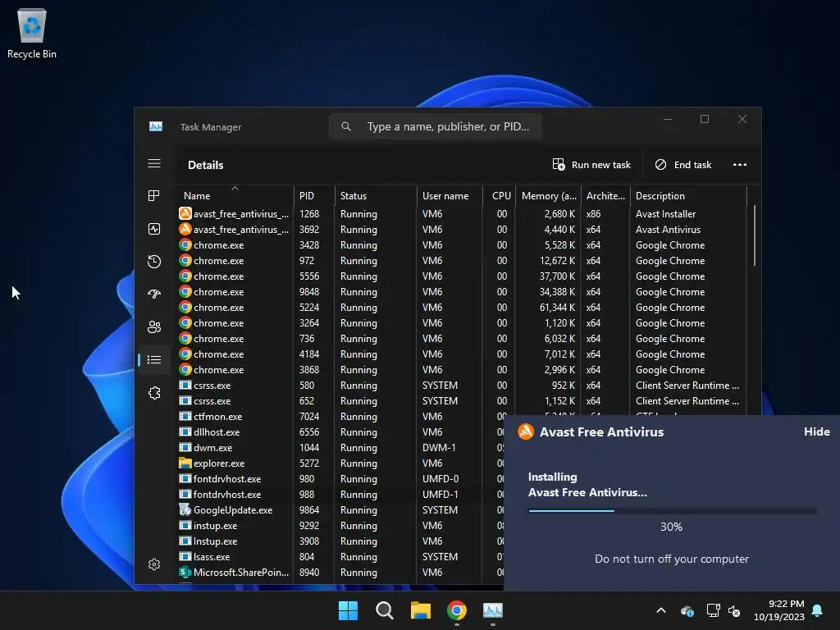Select the dllhost.exe process row

pos(340,431)
